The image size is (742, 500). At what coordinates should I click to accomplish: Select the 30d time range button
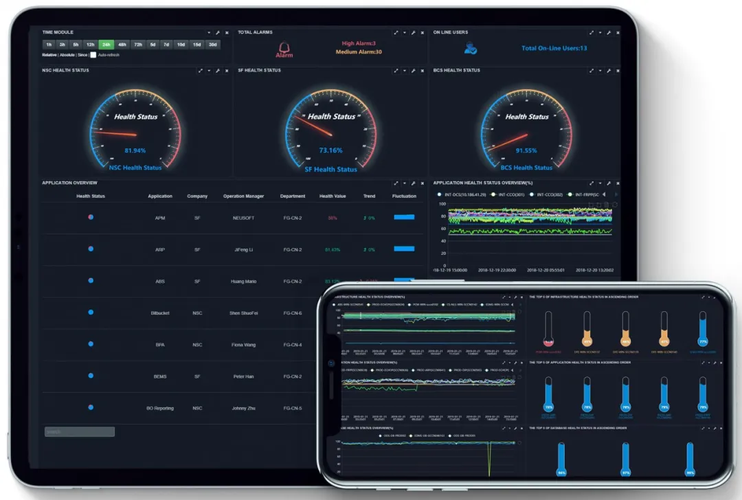point(213,44)
